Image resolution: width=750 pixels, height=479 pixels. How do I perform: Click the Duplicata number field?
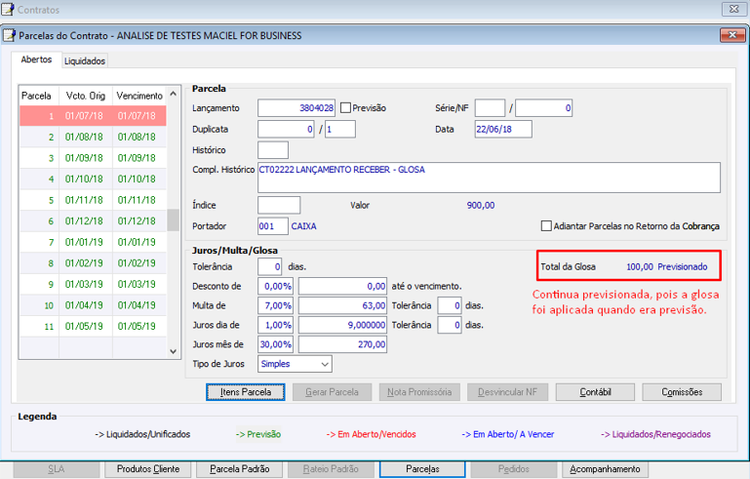[x=286, y=129]
